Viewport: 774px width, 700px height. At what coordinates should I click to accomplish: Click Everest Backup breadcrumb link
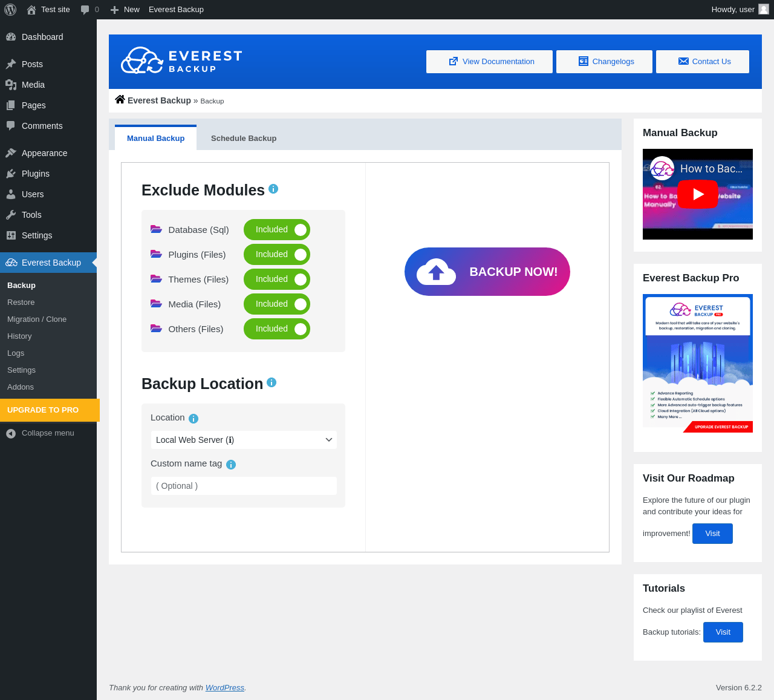tap(159, 100)
